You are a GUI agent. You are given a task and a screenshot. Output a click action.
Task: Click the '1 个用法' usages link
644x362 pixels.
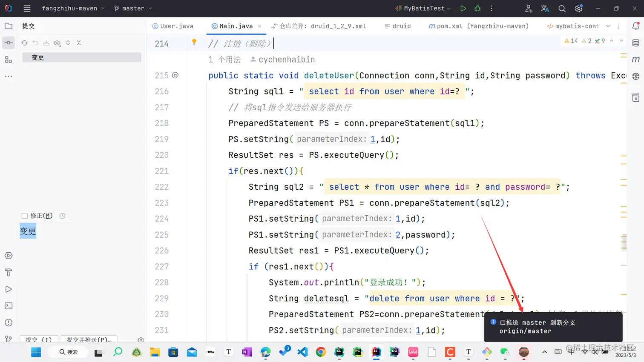click(x=224, y=60)
